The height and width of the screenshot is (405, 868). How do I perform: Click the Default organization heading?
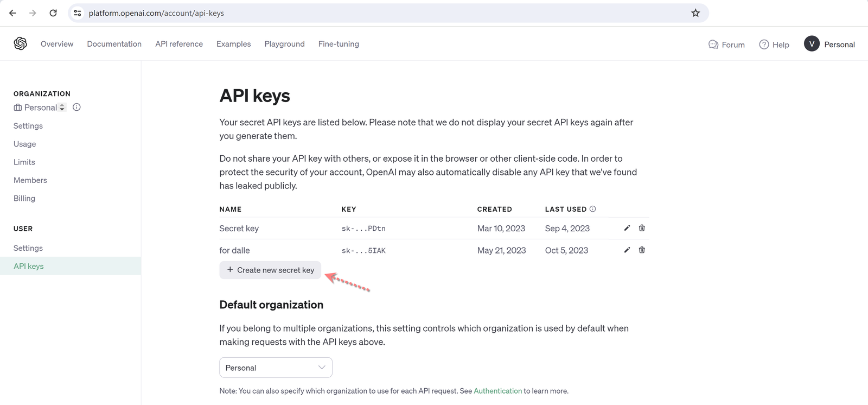pyautogui.click(x=271, y=305)
